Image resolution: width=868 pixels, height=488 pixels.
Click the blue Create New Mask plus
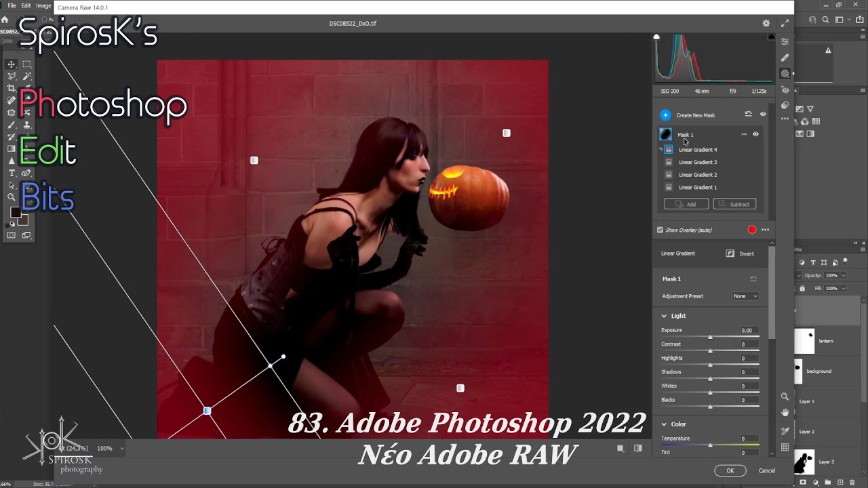665,115
